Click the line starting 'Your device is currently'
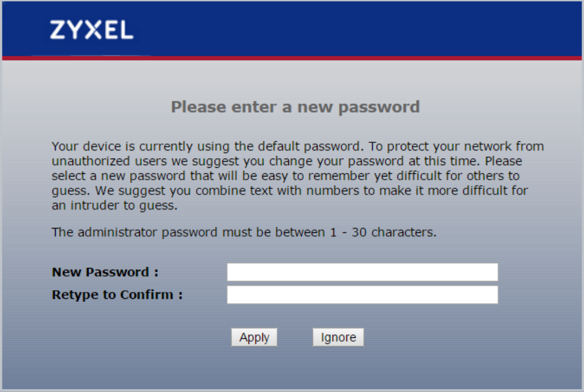 tap(297, 146)
